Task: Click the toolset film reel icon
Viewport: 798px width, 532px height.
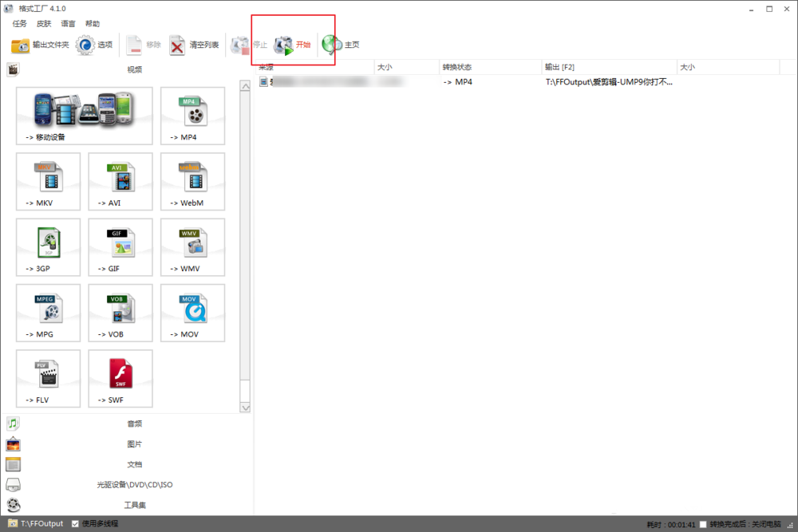Action: [14, 505]
